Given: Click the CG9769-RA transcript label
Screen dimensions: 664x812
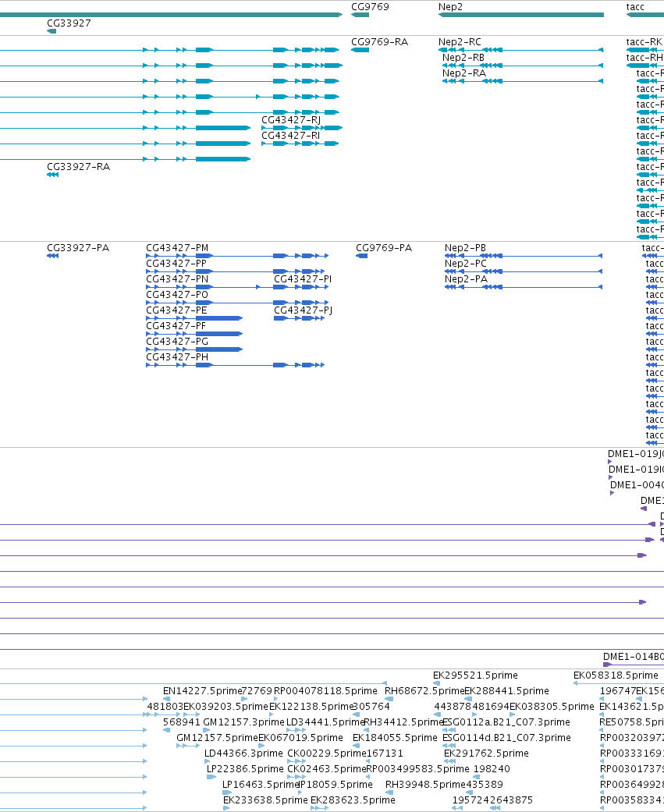Looking at the screenshot, I should pos(380,42).
